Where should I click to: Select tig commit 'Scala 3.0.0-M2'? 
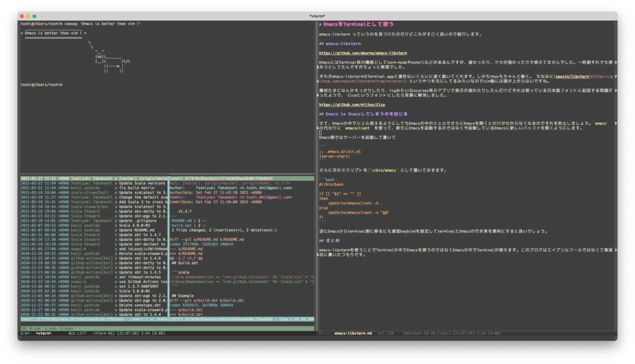[x=94, y=292]
